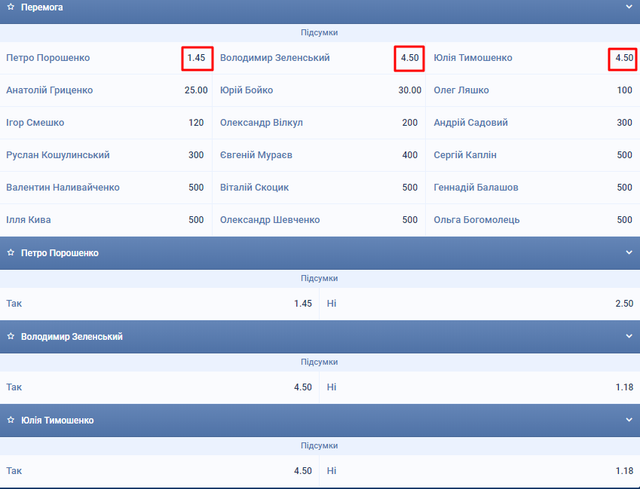
Task: Pick Євгеній Мураєв at odds 400
Action: (x=409, y=155)
